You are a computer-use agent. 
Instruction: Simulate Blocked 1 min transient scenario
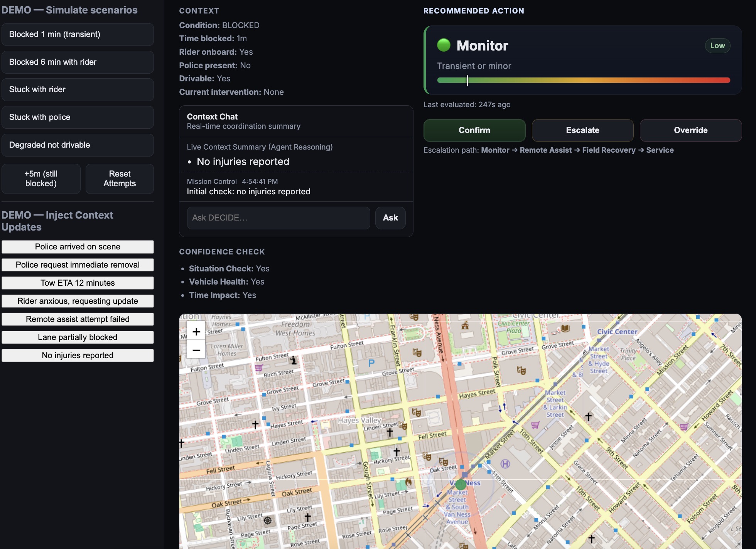click(x=78, y=34)
